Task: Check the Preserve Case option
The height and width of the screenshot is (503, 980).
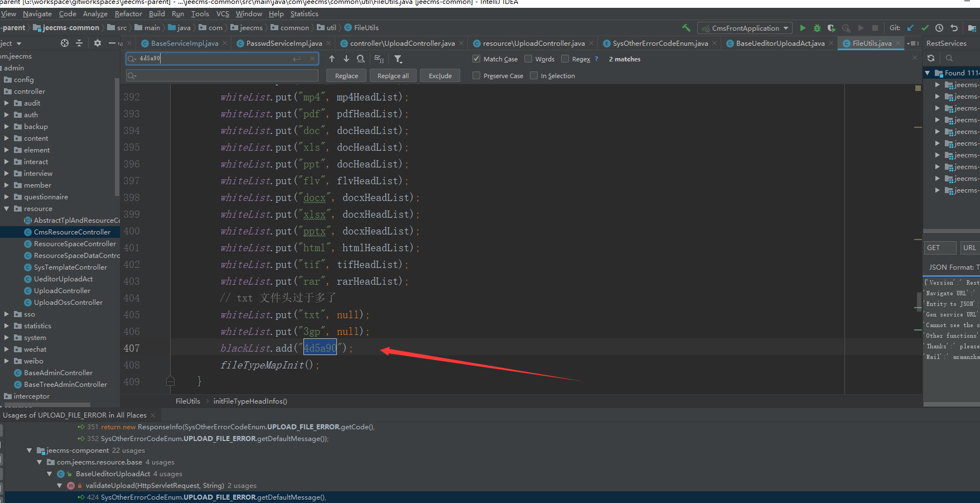Action: coord(476,75)
